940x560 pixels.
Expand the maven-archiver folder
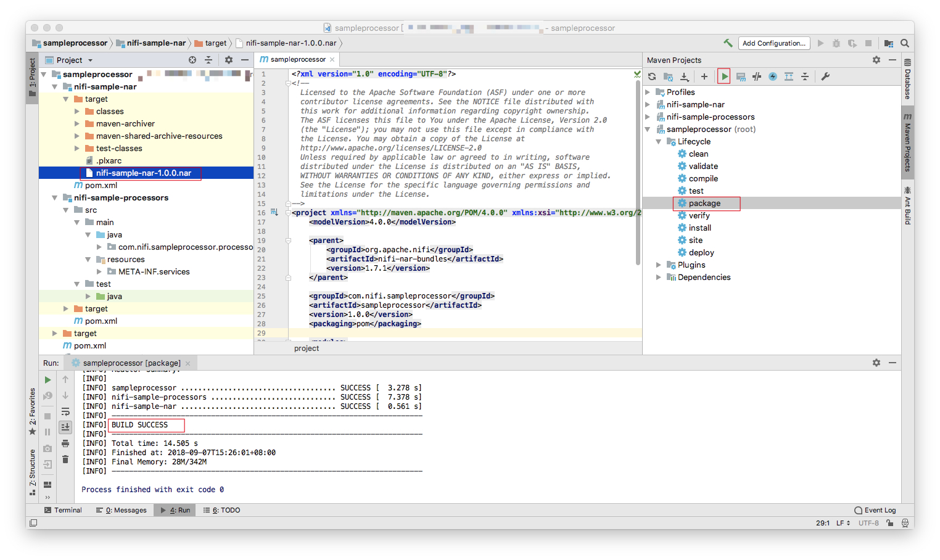(77, 123)
